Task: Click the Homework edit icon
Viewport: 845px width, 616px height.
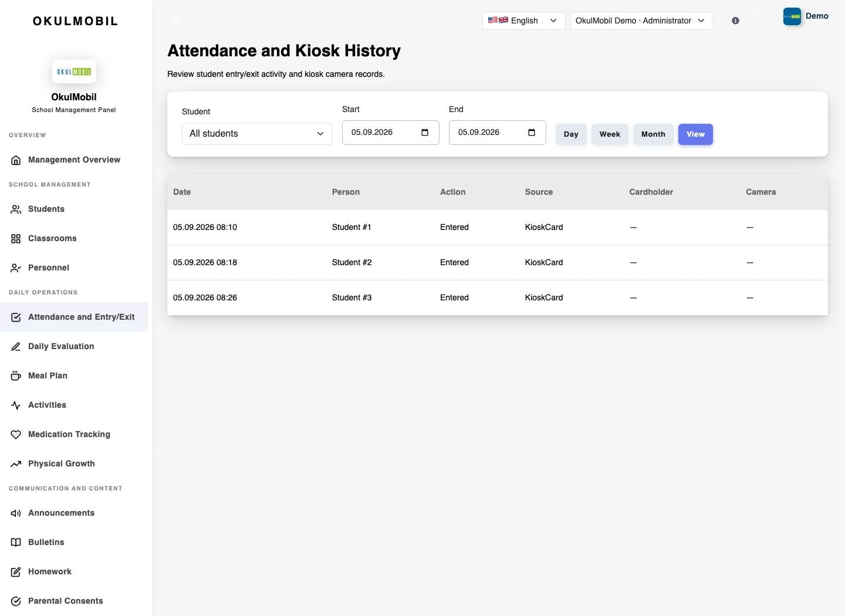Action: point(16,572)
